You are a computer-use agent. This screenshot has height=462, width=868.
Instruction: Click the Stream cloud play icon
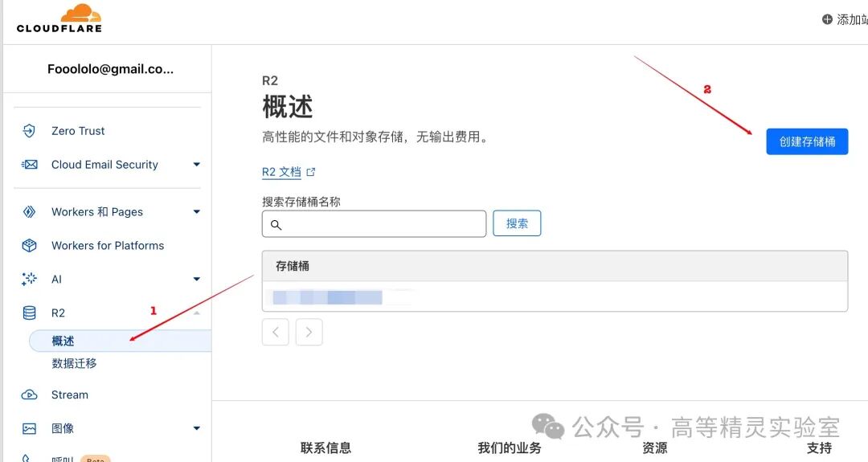tap(29, 395)
